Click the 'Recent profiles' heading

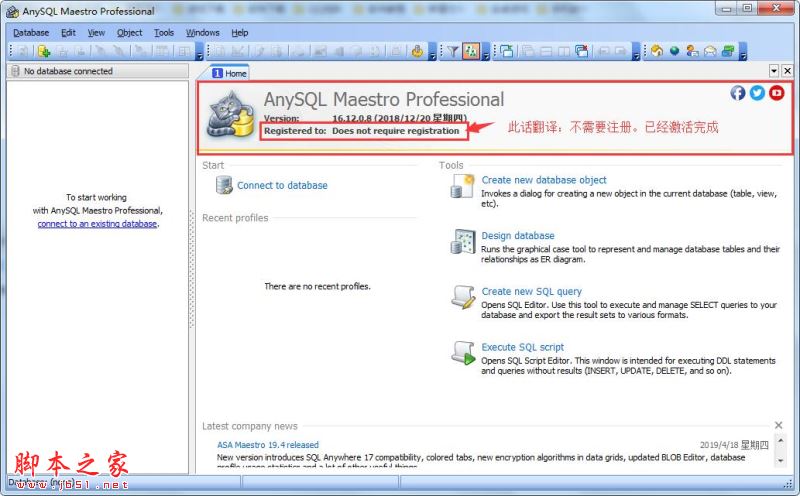(235, 218)
